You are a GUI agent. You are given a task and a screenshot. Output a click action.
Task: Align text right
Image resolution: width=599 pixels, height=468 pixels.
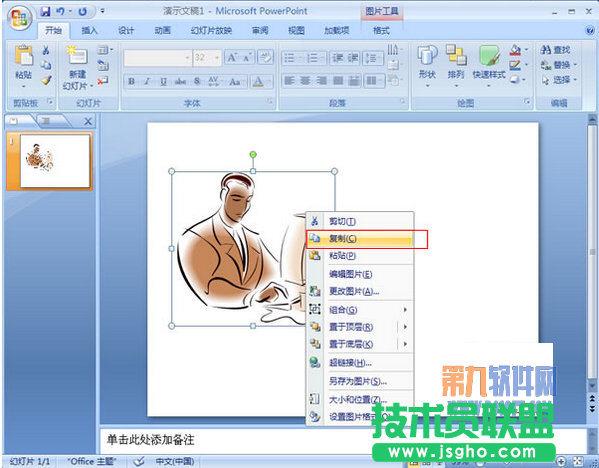pos(322,81)
